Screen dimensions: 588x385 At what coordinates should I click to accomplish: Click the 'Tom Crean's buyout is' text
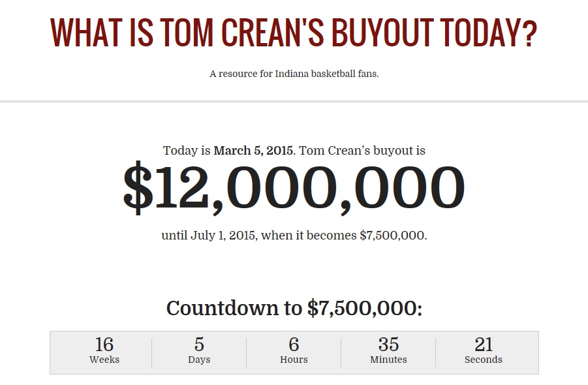coord(362,151)
